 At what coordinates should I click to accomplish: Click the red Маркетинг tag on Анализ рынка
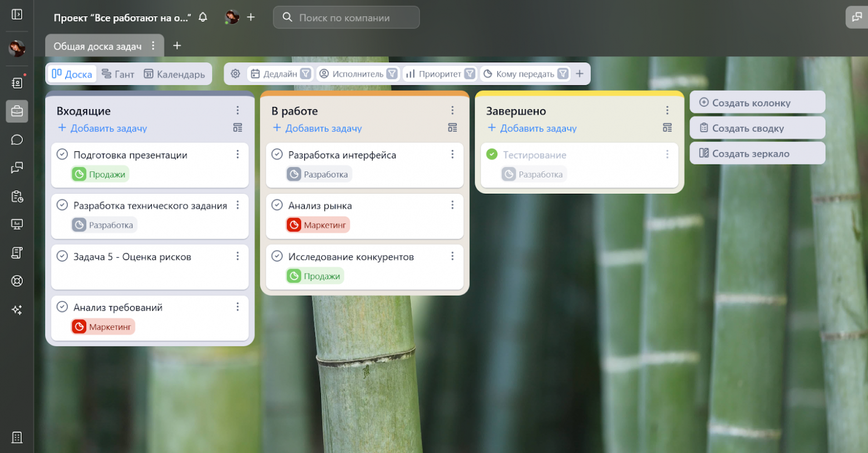point(318,225)
